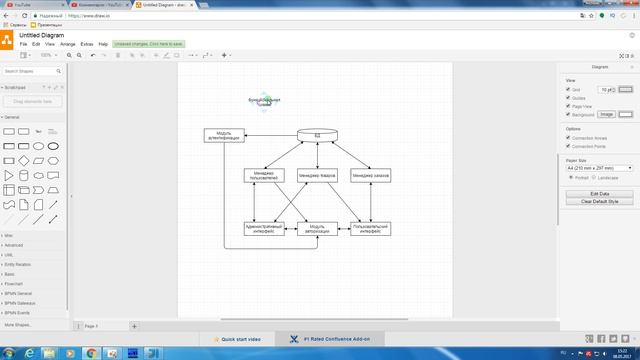640x360 pixels.
Task: Open the insert plus menu in toolbar
Action: (x=226, y=55)
